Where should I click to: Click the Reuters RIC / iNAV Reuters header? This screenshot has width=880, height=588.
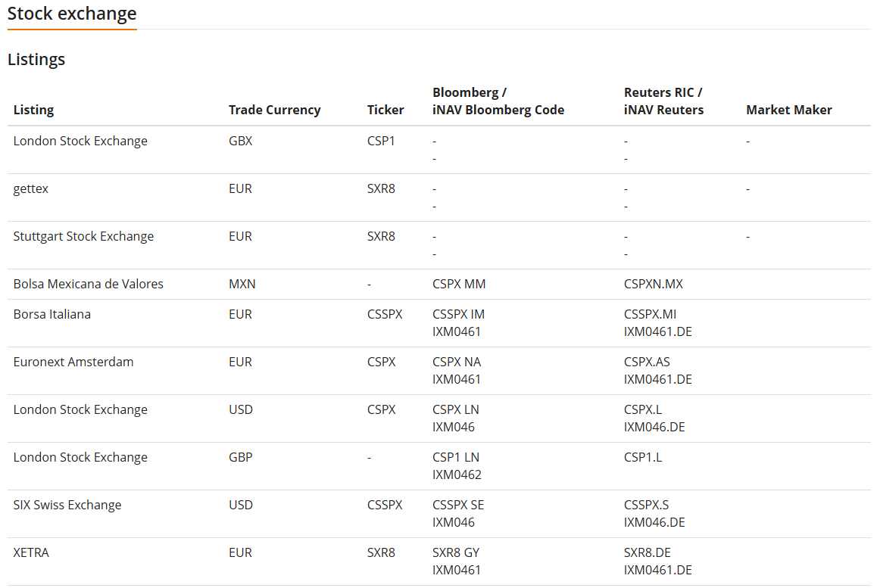663,101
